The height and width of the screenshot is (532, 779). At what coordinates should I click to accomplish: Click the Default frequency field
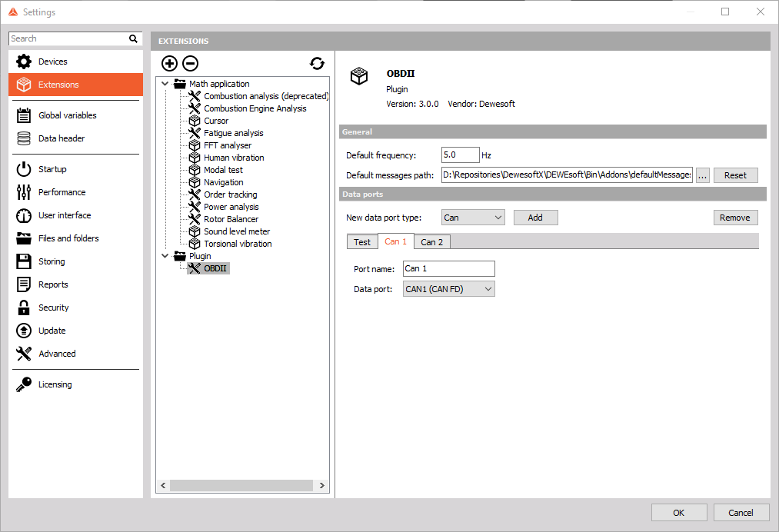tap(461, 155)
